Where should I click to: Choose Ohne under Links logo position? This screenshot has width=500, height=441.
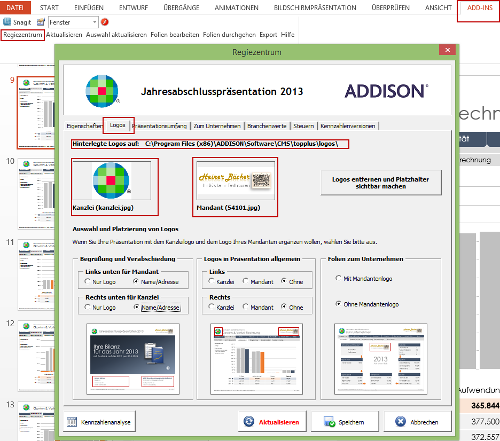tap(284, 281)
